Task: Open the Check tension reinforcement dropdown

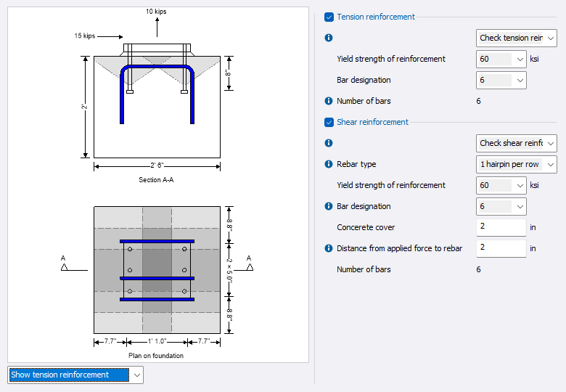Action: tap(517, 38)
